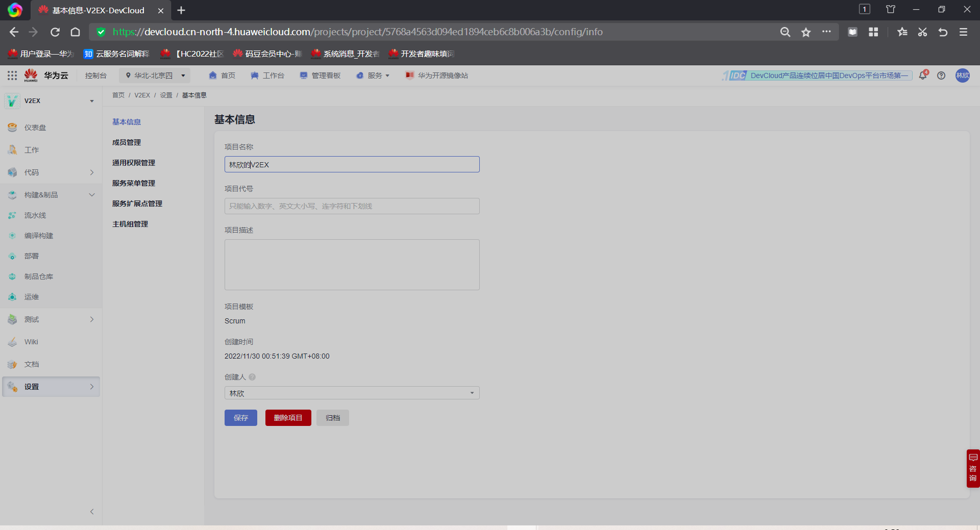980x530 pixels.
Task: Open 华为开源镜像站 link
Action: 437,75
